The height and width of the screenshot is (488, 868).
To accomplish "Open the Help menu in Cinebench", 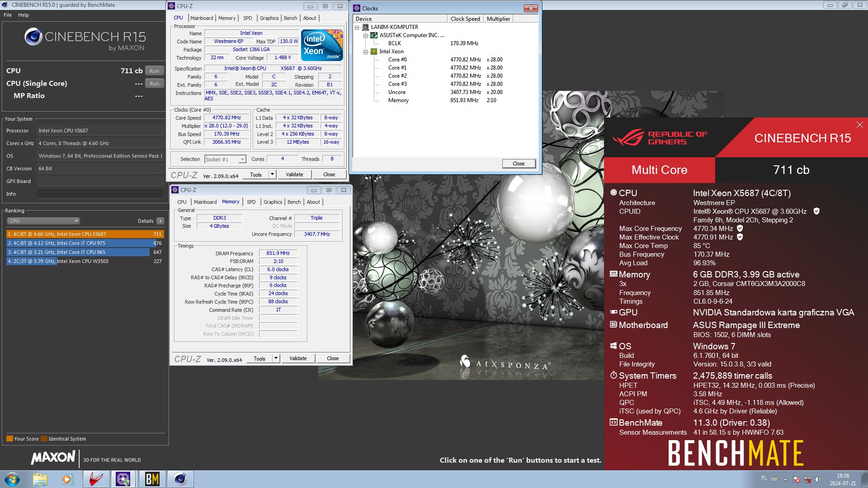I will (24, 15).
